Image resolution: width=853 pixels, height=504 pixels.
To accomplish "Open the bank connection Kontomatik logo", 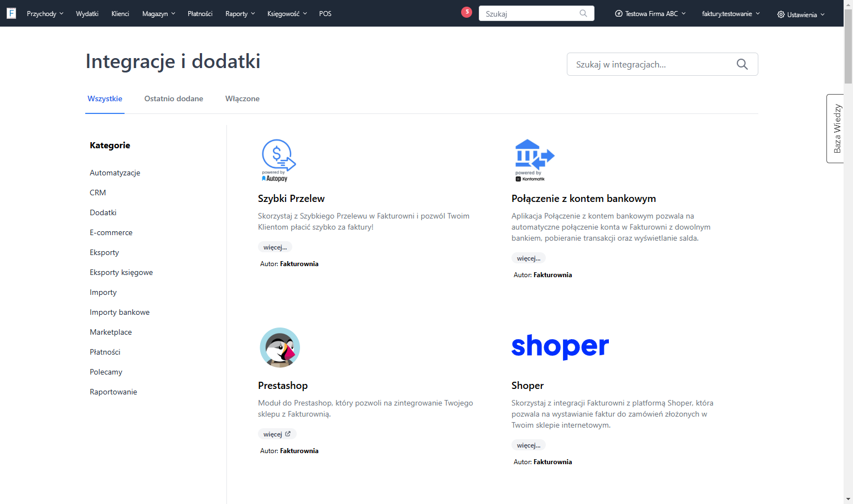I will pos(534,160).
